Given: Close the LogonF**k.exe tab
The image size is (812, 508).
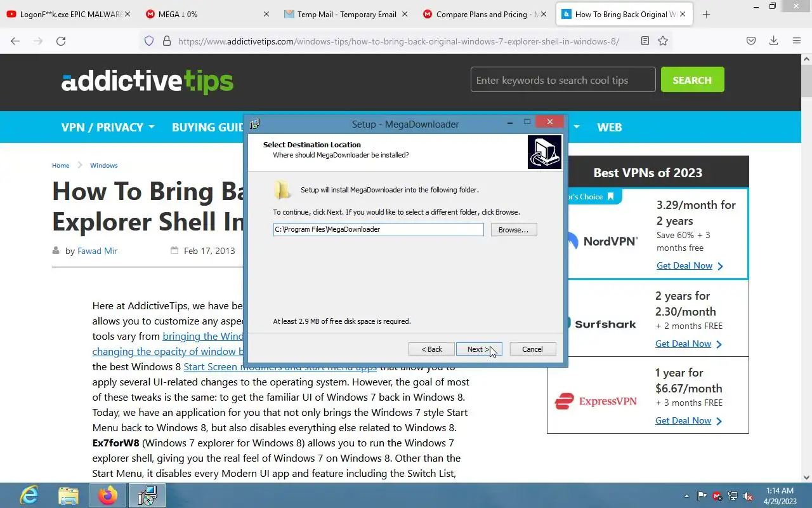Looking at the screenshot, I should (x=128, y=14).
